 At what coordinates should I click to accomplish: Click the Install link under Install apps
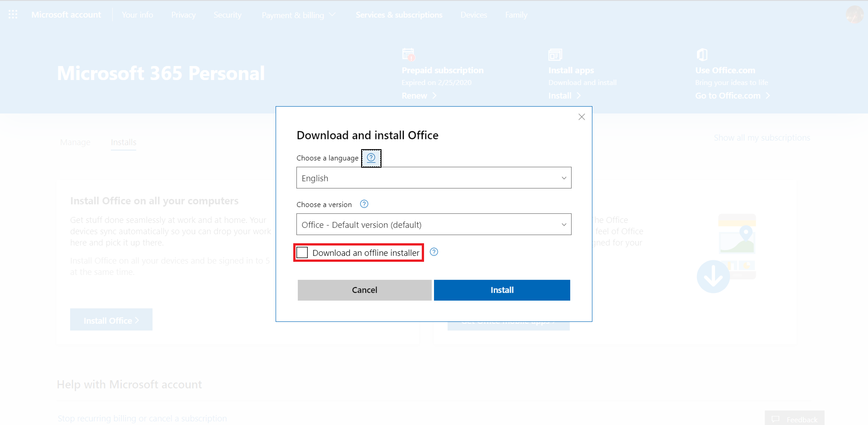tap(564, 96)
